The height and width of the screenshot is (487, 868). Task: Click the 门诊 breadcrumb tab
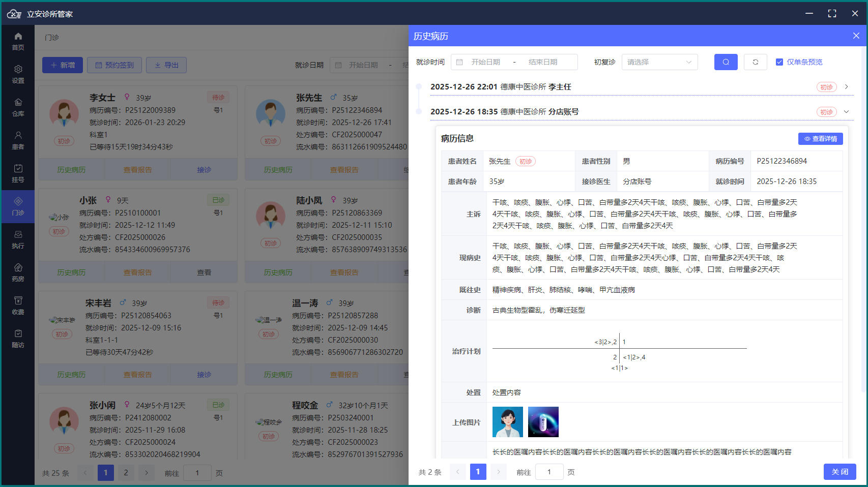52,38
